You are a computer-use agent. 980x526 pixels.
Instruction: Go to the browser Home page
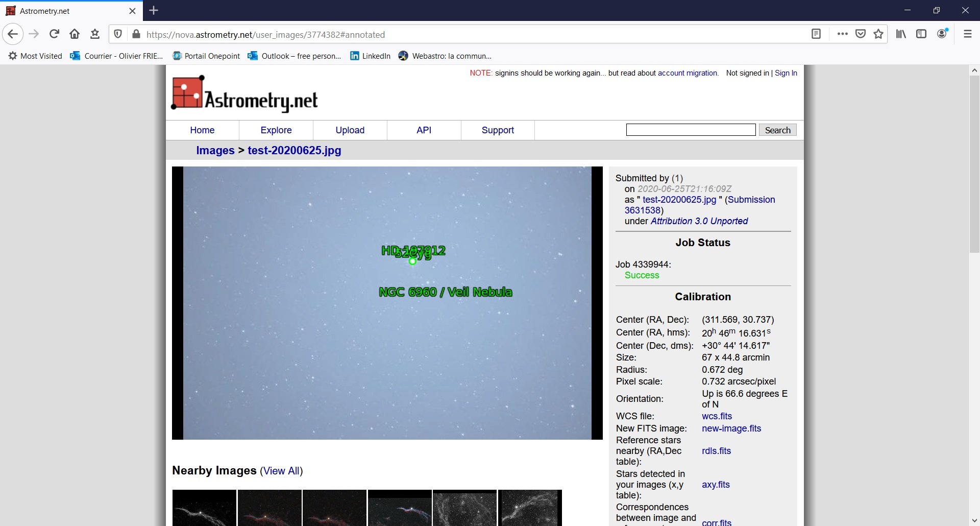coord(75,34)
